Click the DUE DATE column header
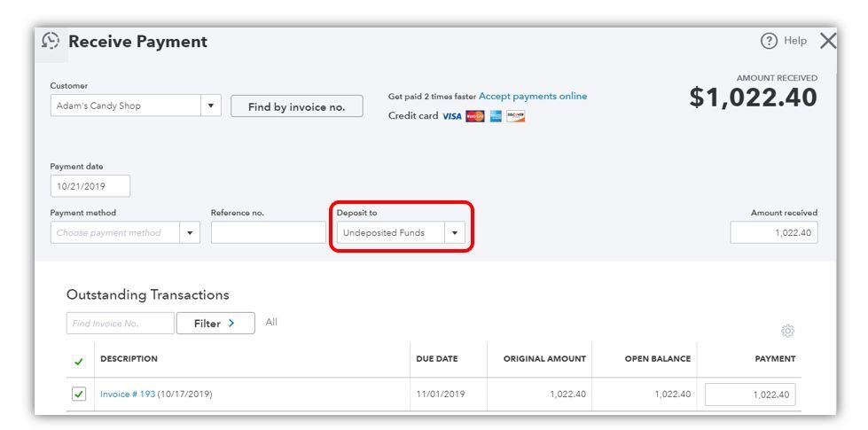 coord(437,358)
